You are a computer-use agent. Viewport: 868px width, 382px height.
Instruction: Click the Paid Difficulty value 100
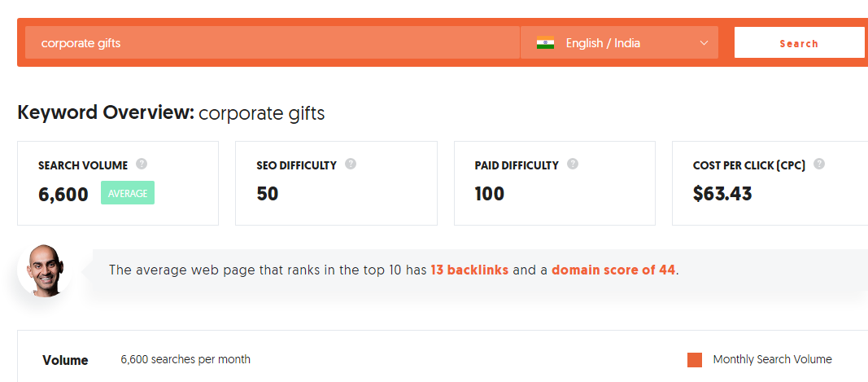490,194
